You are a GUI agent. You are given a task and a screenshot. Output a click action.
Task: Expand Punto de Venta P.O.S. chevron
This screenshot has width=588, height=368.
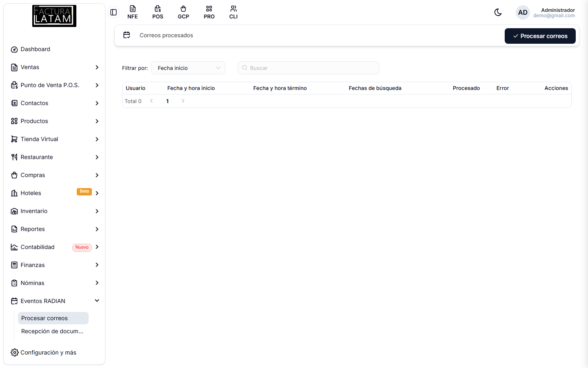[x=97, y=85]
